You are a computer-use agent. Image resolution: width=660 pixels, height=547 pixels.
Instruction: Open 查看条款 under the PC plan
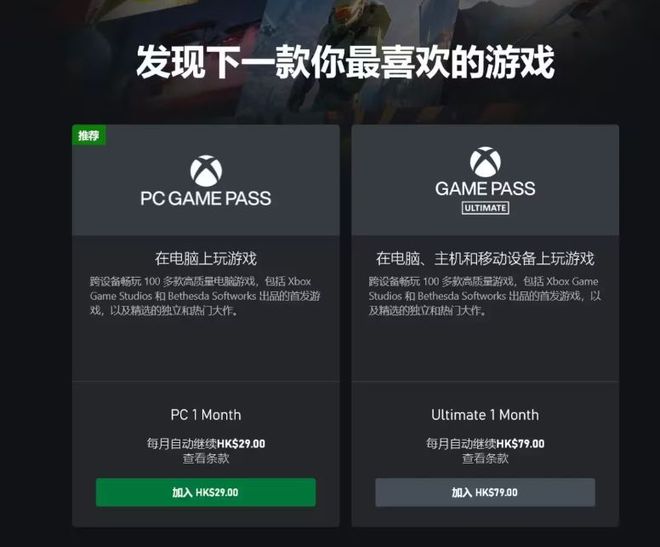206,458
